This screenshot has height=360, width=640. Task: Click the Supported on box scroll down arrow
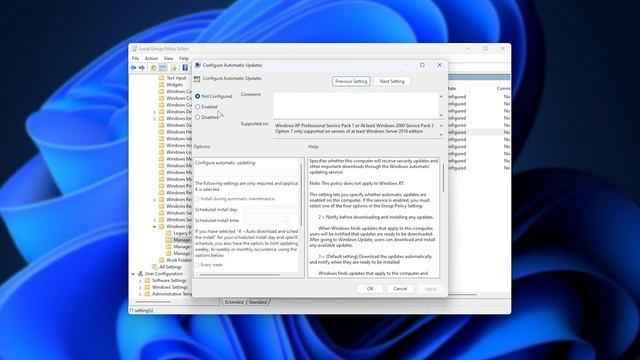(441, 134)
